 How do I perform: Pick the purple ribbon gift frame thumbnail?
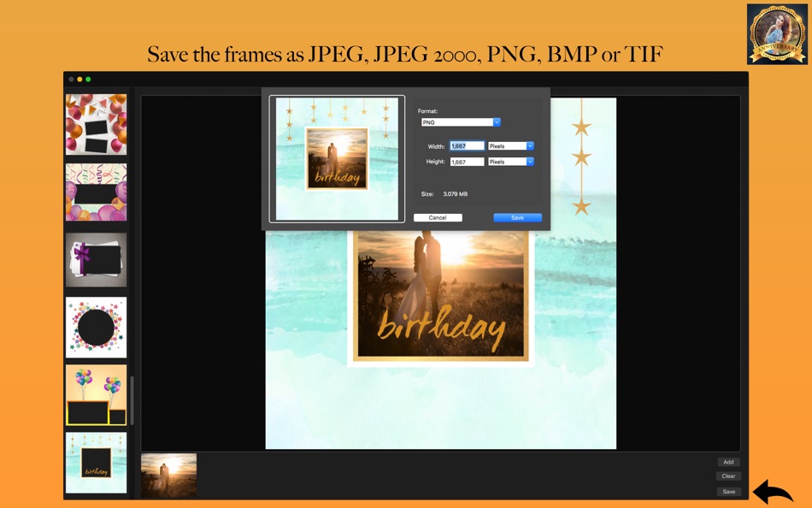tap(96, 260)
